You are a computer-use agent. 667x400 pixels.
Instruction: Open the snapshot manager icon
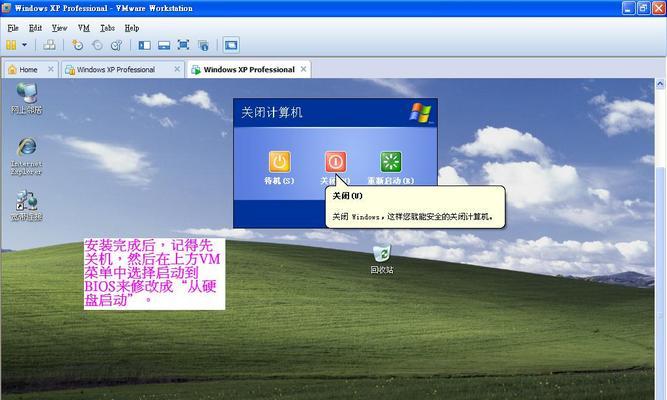117,45
